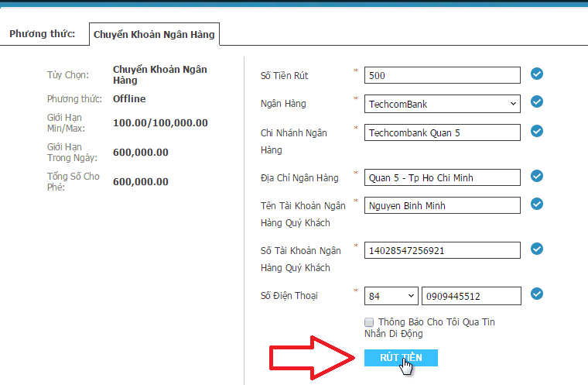The width and height of the screenshot is (588, 385).
Task: Click the Tên Tài Khoản Ngân Hàng Quý Khách label
Action: pos(303,214)
